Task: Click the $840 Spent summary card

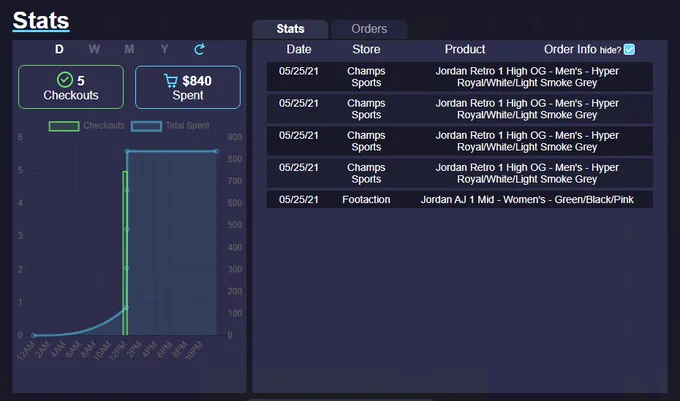Action: [x=188, y=87]
